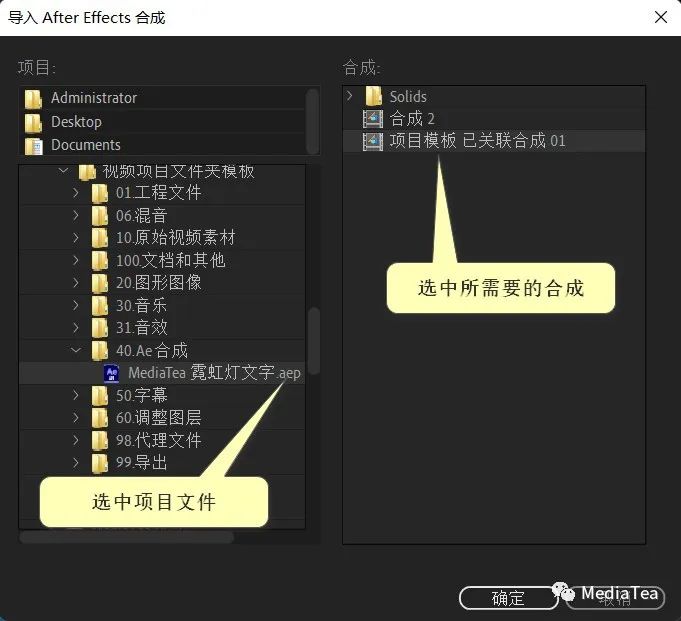The width and height of the screenshot is (681, 621).
Task: Click the Solids folder icon
Action: [x=374, y=96]
